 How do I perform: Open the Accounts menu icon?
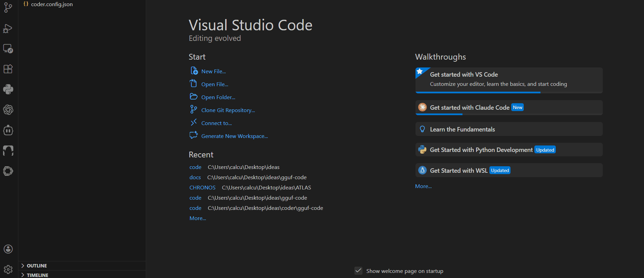[x=8, y=249]
